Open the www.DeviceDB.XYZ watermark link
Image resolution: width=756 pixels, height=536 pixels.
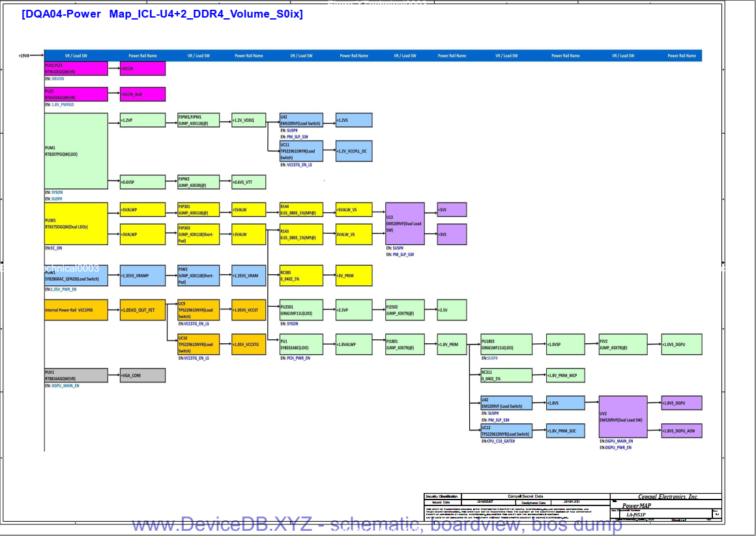377,524
